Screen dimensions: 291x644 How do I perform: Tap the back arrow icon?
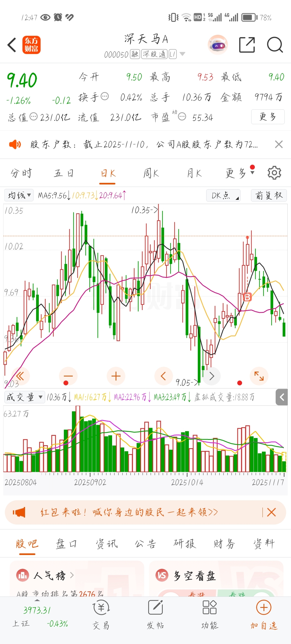pos(12,45)
